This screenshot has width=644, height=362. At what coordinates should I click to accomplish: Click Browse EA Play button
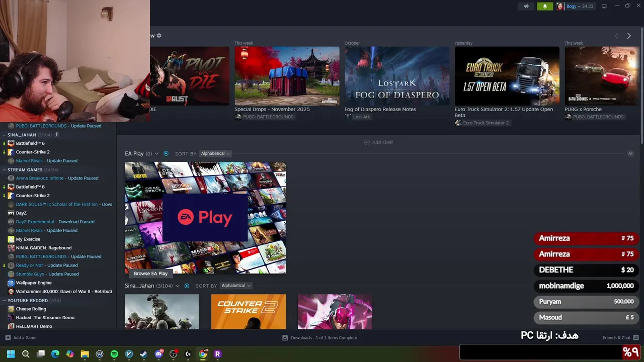coord(150,274)
